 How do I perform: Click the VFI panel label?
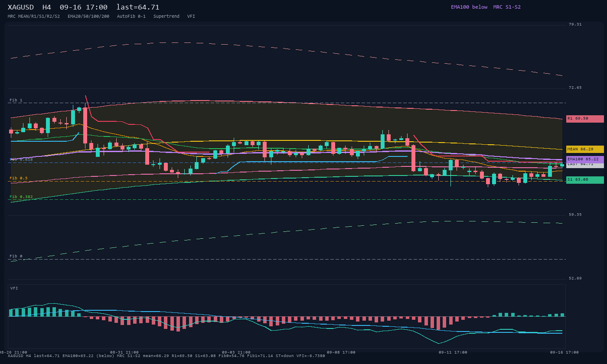[x=14, y=288]
